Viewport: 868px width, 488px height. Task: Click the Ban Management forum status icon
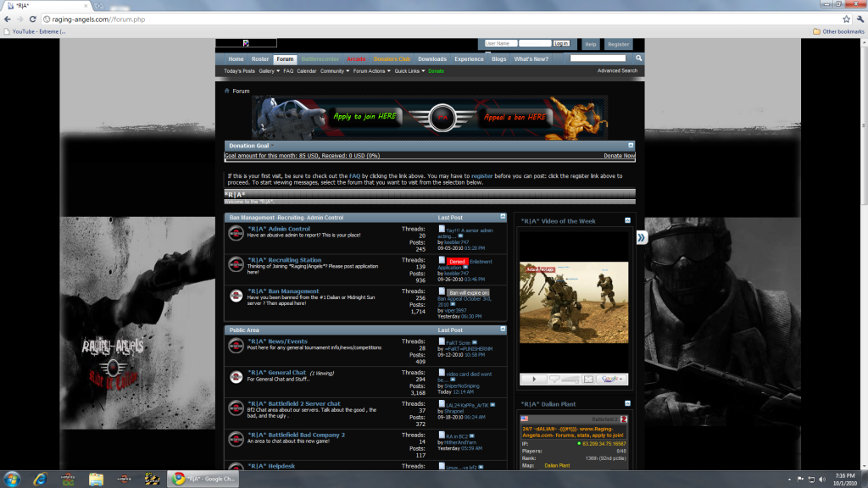[236, 296]
